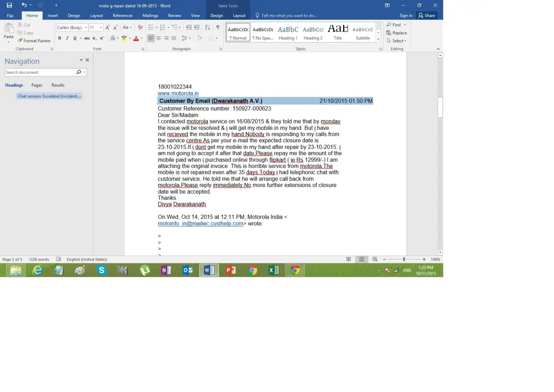Expand the Select dropdown in Editing group

click(397, 41)
